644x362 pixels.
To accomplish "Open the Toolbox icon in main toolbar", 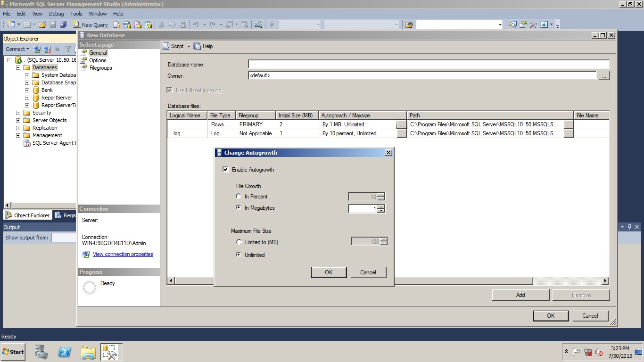I will (533, 25).
